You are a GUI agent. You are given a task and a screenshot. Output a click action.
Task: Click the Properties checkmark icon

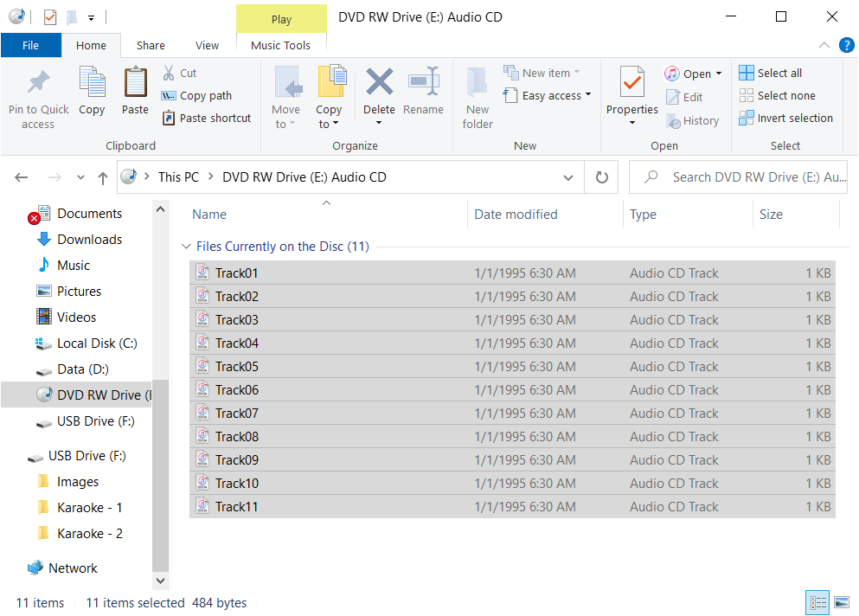point(631,83)
